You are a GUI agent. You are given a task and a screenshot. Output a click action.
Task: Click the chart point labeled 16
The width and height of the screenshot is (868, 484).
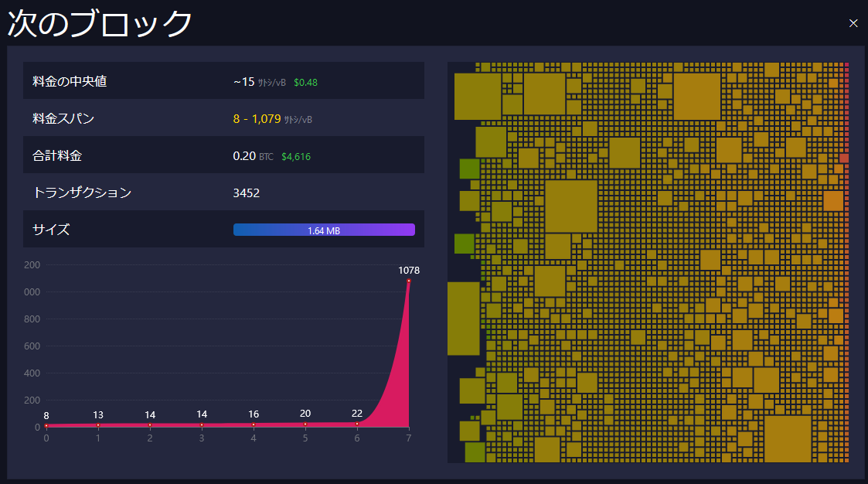254,424
